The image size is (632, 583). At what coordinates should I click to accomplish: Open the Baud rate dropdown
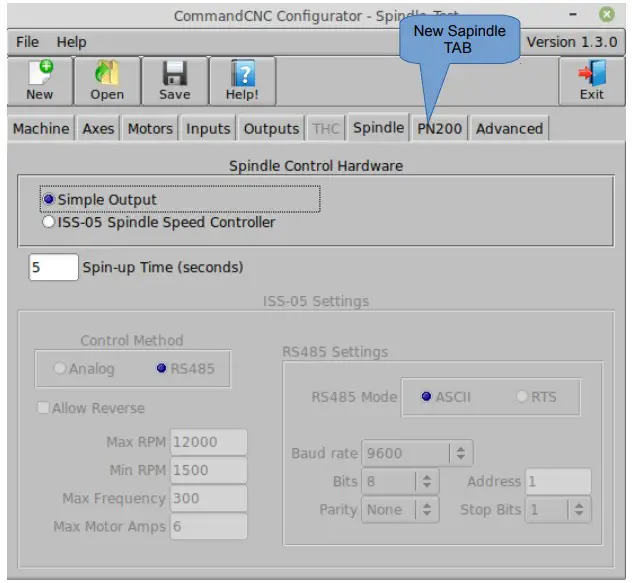(x=417, y=453)
